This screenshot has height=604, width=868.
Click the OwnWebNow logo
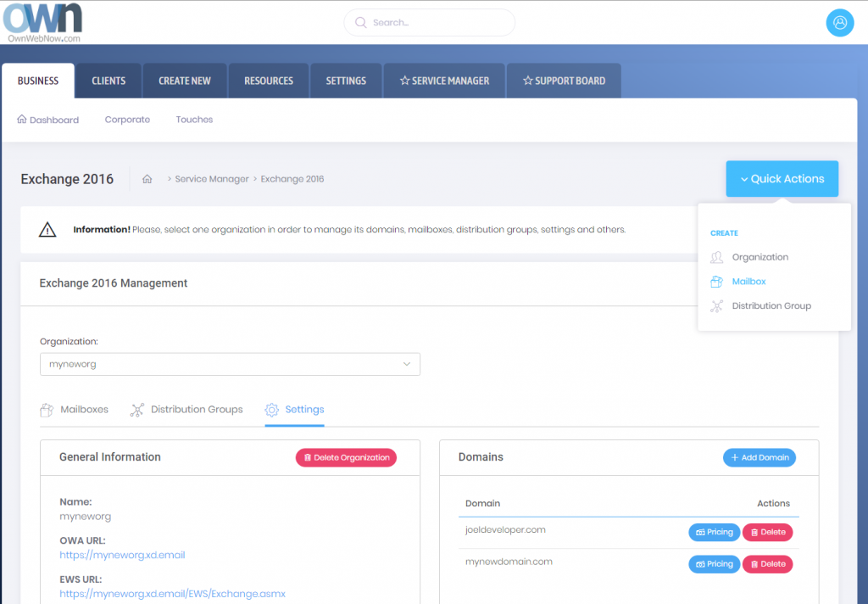point(42,22)
